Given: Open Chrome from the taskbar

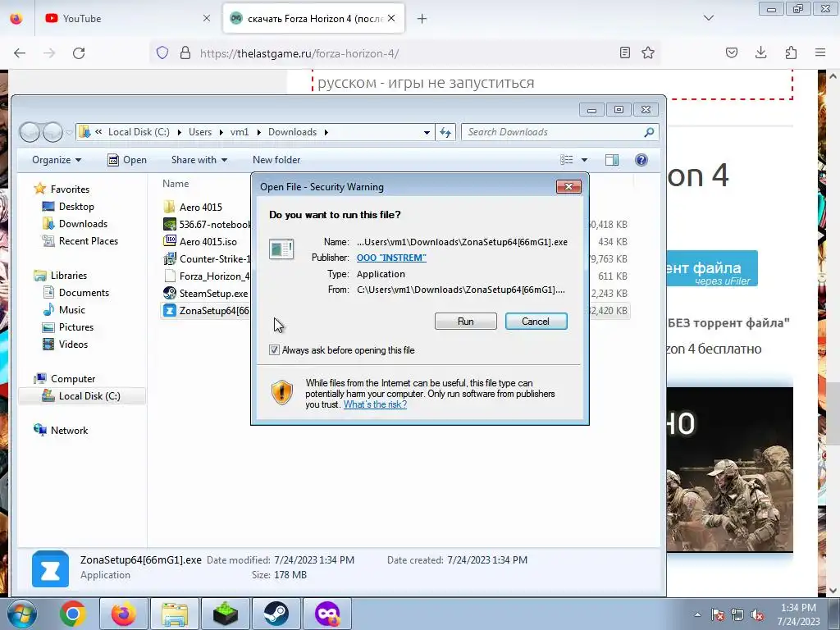Looking at the screenshot, I should (72, 614).
